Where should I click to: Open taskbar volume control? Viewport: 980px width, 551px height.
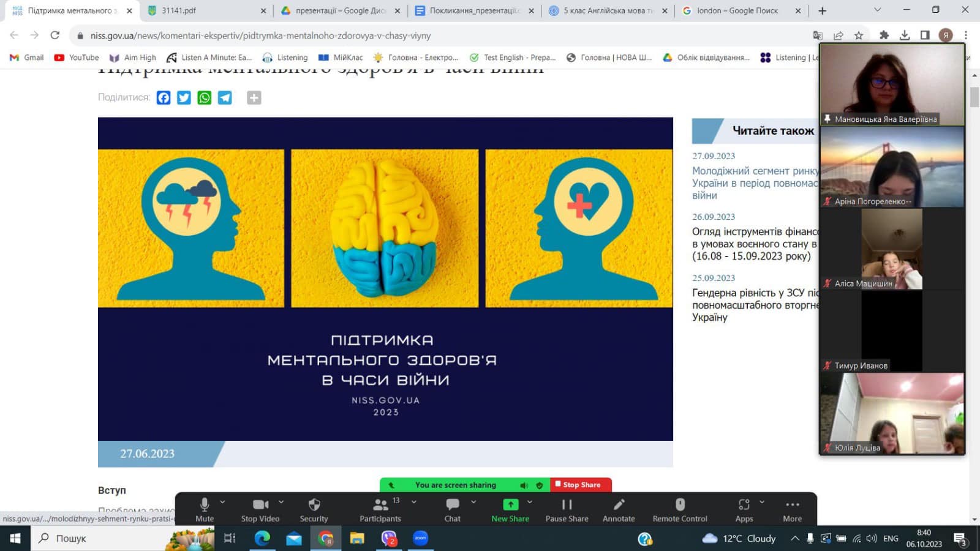[x=872, y=538]
